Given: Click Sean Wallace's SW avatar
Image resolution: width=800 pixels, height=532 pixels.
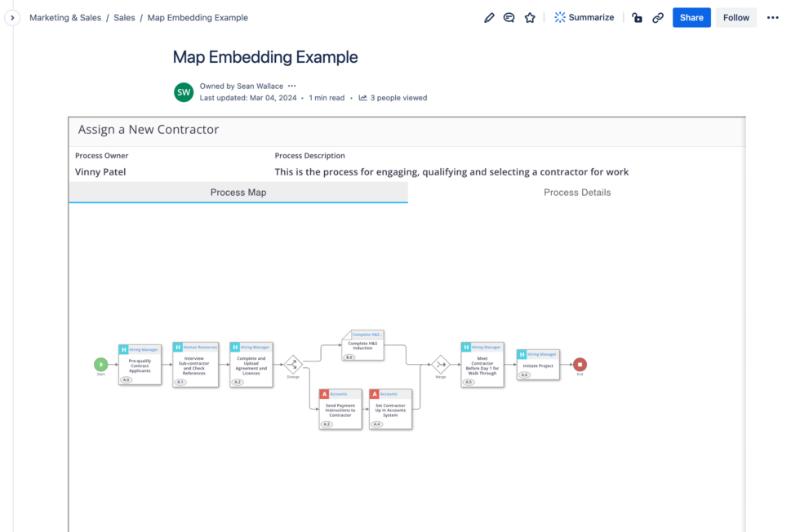Looking at the screenshot, I should [184, 92].
